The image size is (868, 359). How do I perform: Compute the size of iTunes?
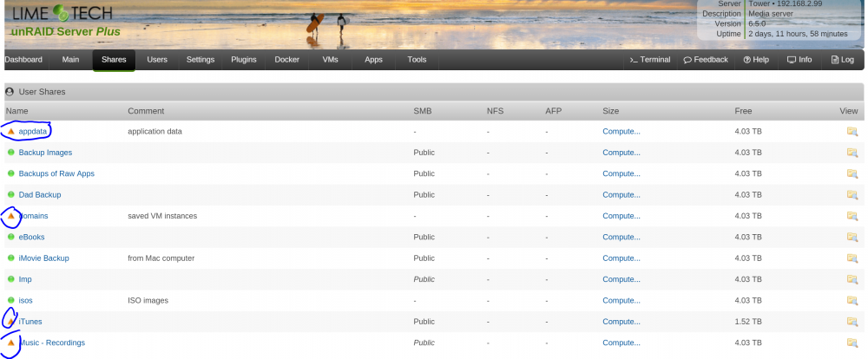pyautogui.click(x=621, y=322)
